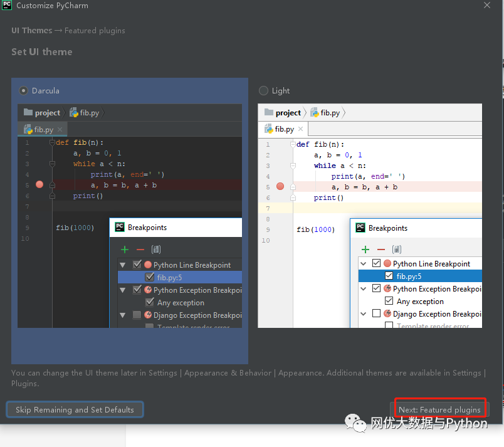The image size is (504, 447).
Task: Click fold marker on def fib line in Light
Action: click(x=293, y=144)
